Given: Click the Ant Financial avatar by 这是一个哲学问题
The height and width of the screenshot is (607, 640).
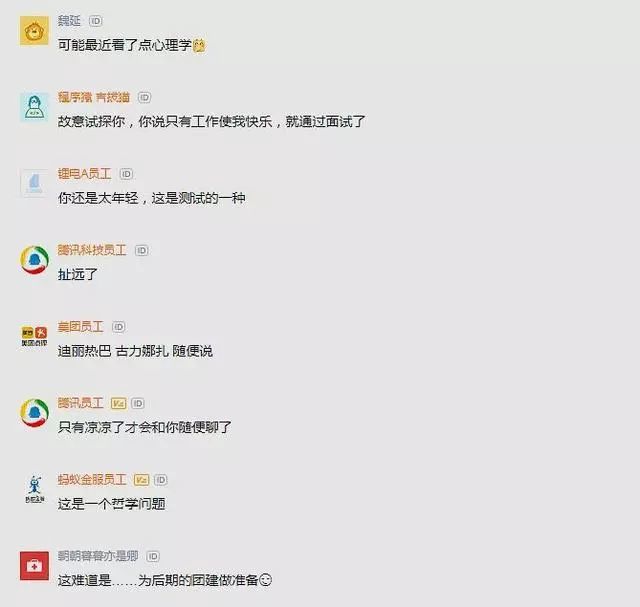Looking at the screenshot, I should tap(34, 489).
